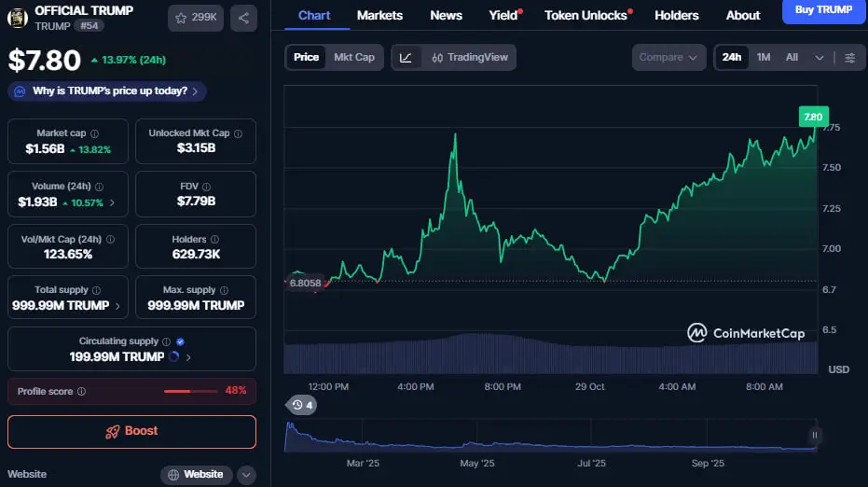Screen dimensions: 868x487
Task: Open the Compare dropdown
Action: click(x=668, y=58)
